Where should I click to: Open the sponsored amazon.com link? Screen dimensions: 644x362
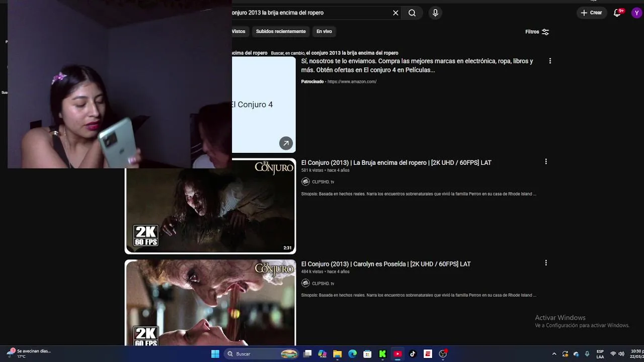(x=352, y=81)
